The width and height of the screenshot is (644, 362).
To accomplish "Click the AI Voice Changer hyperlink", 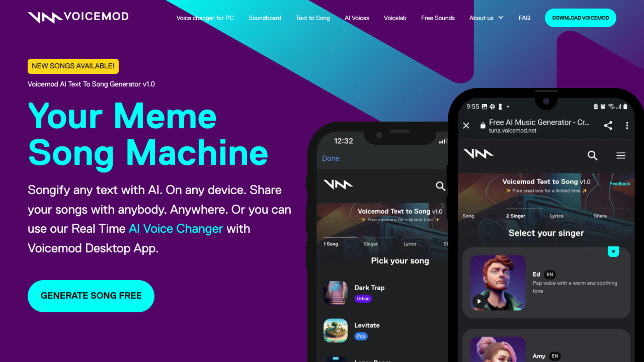I will point(175,229).
